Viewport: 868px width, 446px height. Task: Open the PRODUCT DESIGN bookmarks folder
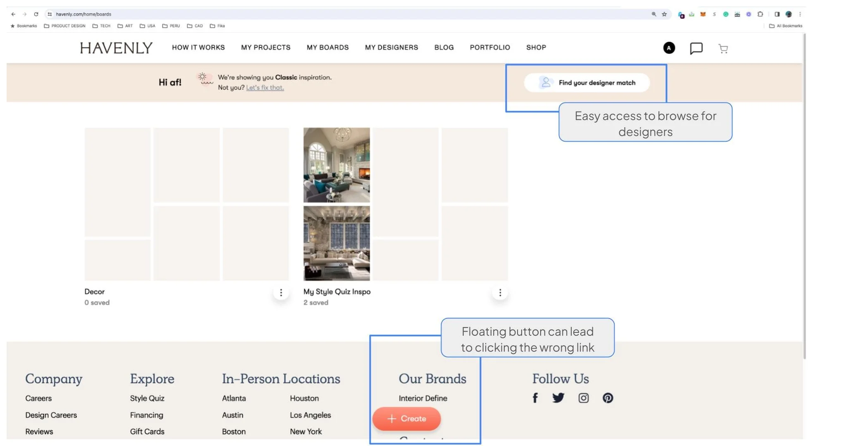pyautogui.click(x=64, y=26)
